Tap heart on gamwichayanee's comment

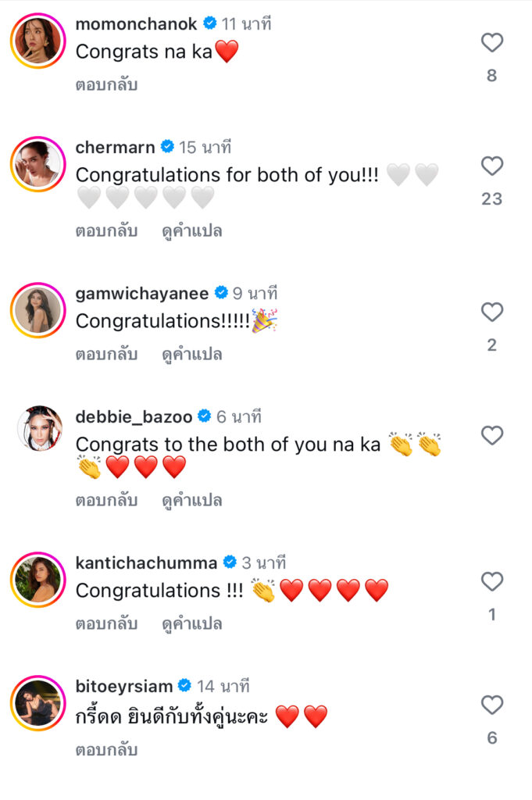(491, 312)
